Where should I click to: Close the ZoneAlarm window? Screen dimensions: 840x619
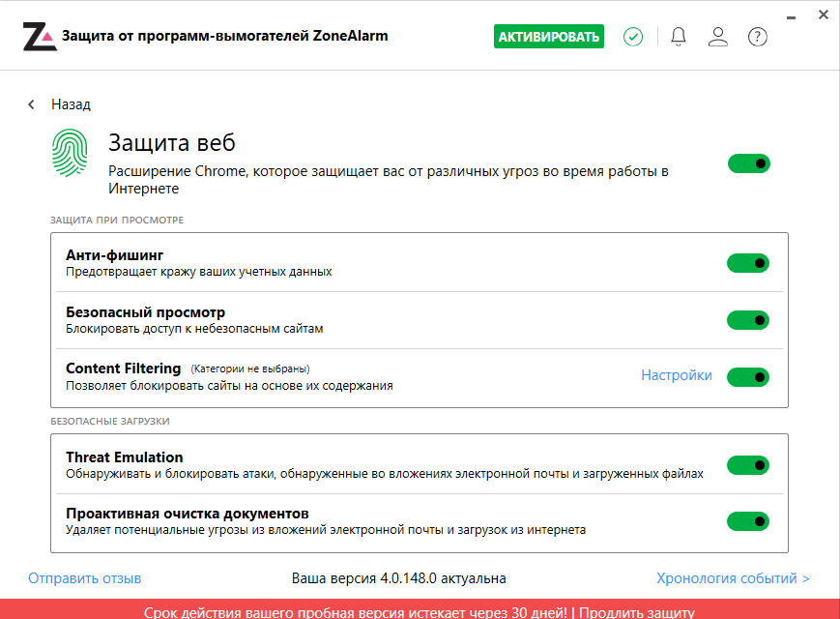824,15
